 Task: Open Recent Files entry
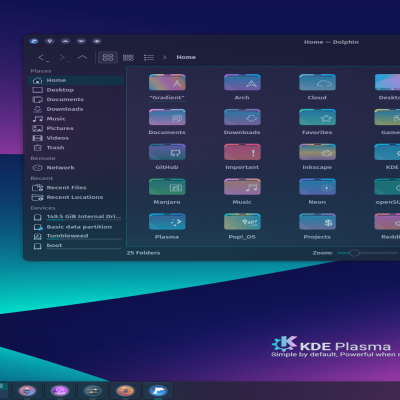click(76, 188)
